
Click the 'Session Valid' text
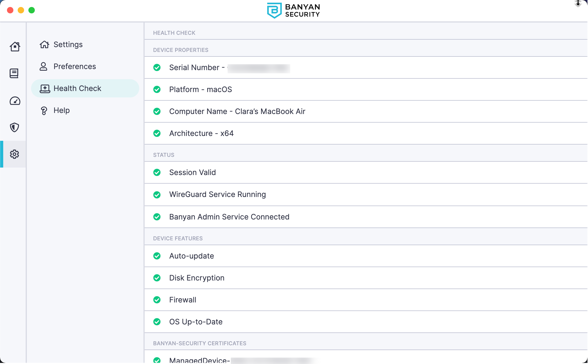[193, 172]
